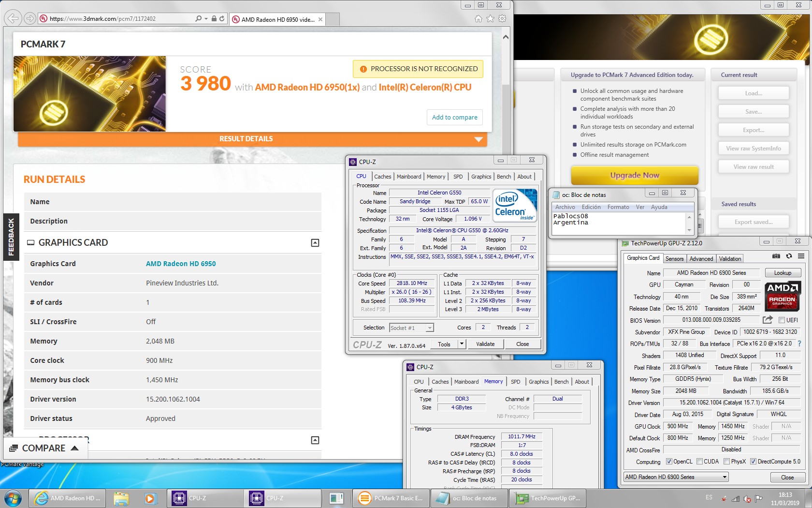Click Validate button in CPU-Z
Screen dimensions: 812x508
click(x=485, y=344)
